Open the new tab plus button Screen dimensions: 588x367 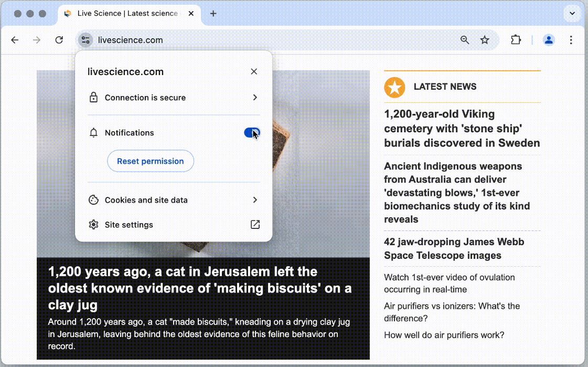pos(213,14)
